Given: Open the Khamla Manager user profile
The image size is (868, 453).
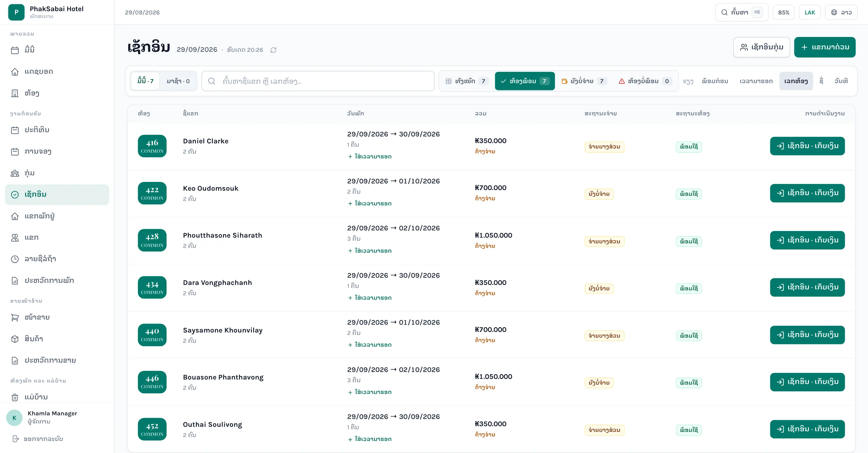Looking at the screenshot, I should point(57,418).
